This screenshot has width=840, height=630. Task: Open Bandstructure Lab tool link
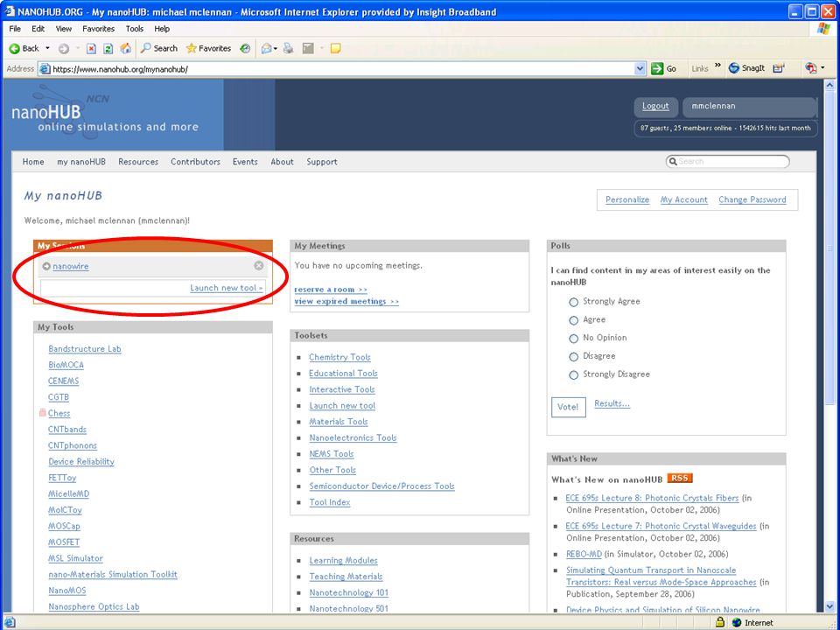point(85,349)
